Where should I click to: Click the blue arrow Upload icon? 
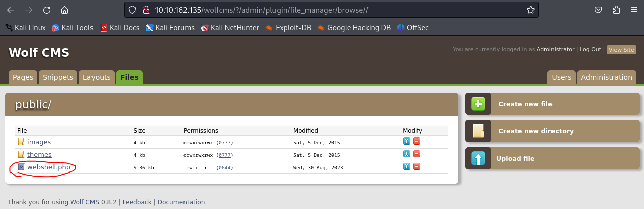click(478, 158)
